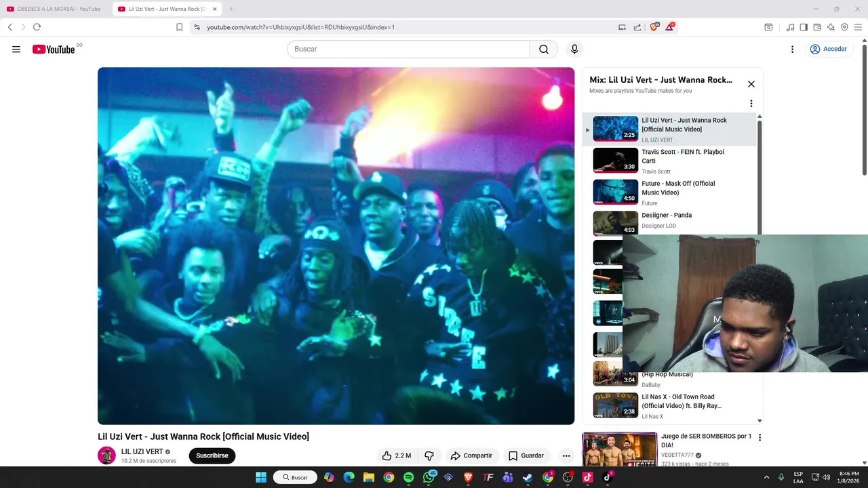Open the Lil Uzi Vert playlist thumbnail
The width and height of the screenshot is (868, 488).
click(615, 129)
